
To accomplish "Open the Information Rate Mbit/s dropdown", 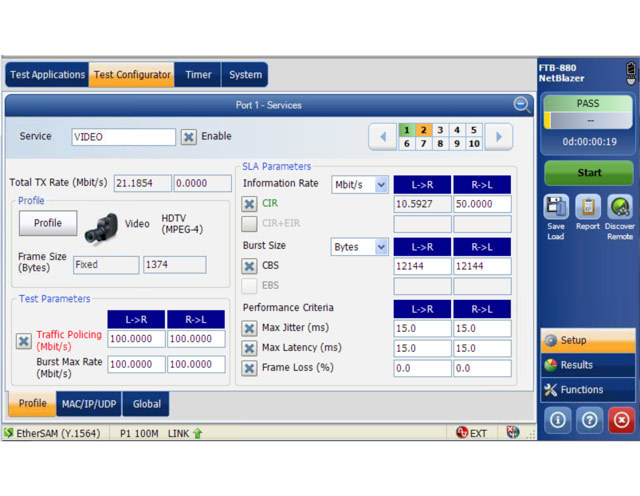I will tap(360, 184).
